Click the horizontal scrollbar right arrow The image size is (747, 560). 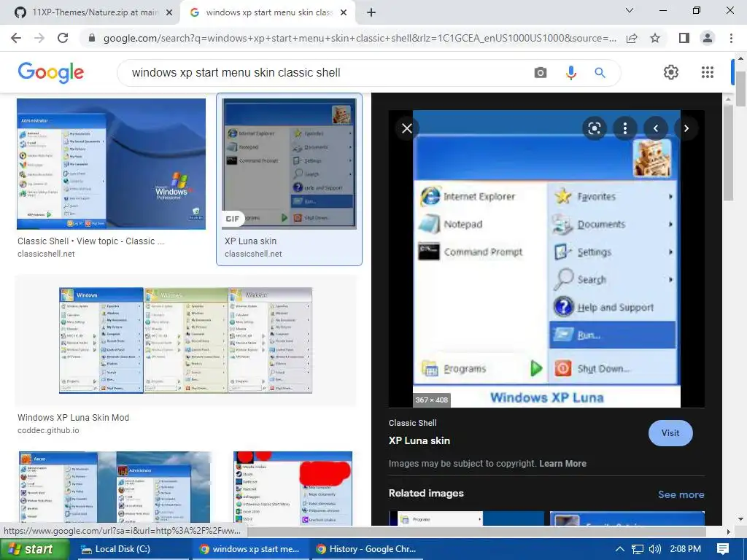pyautogui.click(x=728, y=532)
